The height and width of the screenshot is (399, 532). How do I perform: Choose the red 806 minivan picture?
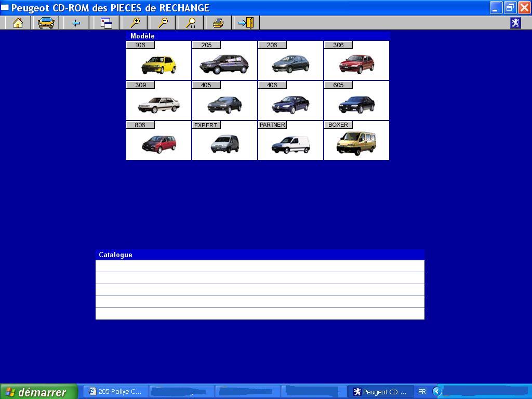(x=159, y=144)
